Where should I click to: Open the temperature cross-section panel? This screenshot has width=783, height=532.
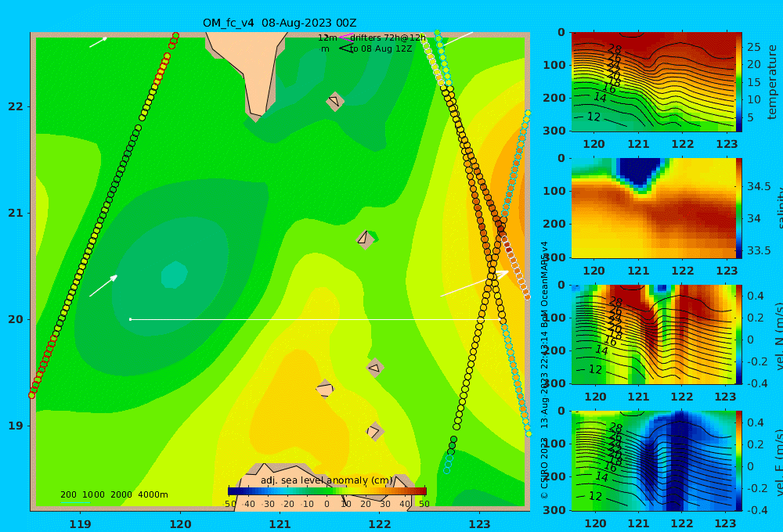(653, 82)
